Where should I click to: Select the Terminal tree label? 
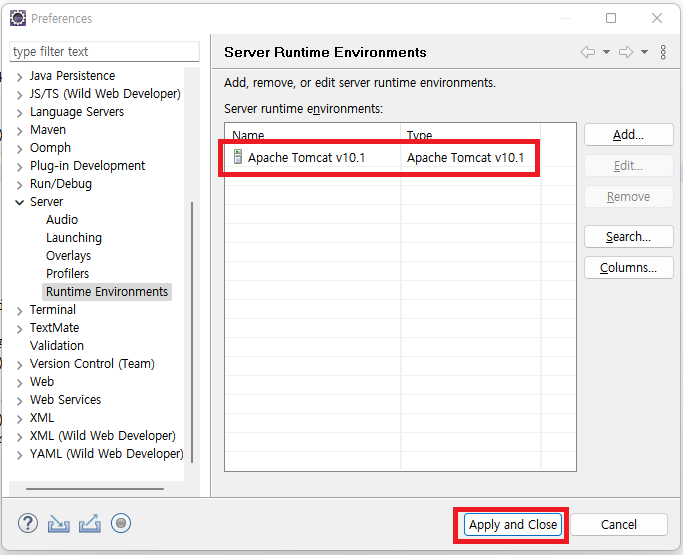[53, 310]
